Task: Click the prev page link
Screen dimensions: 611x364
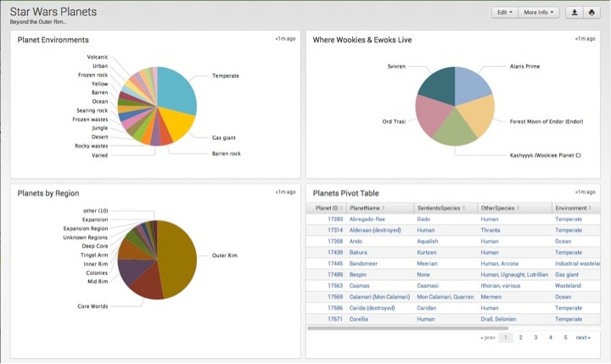Action: point(488,338)
